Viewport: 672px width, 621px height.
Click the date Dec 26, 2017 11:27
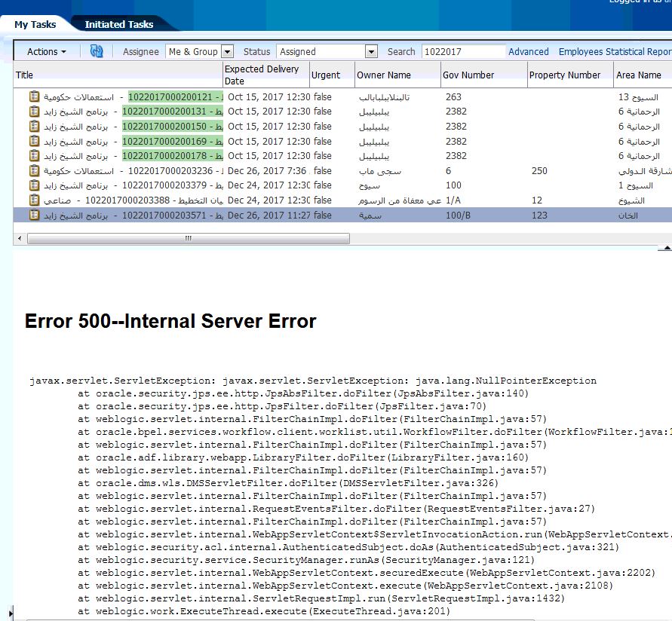click(x=268, y=215)
